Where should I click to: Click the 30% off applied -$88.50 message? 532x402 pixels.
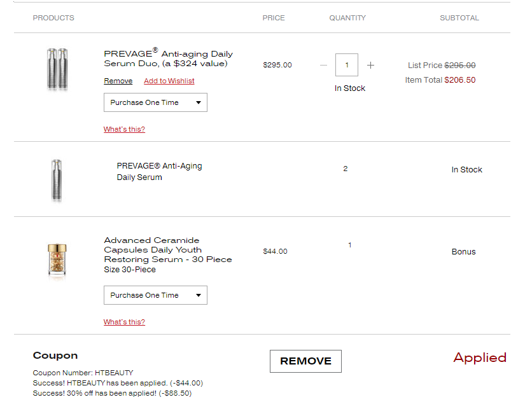click(x=112, y=393)
